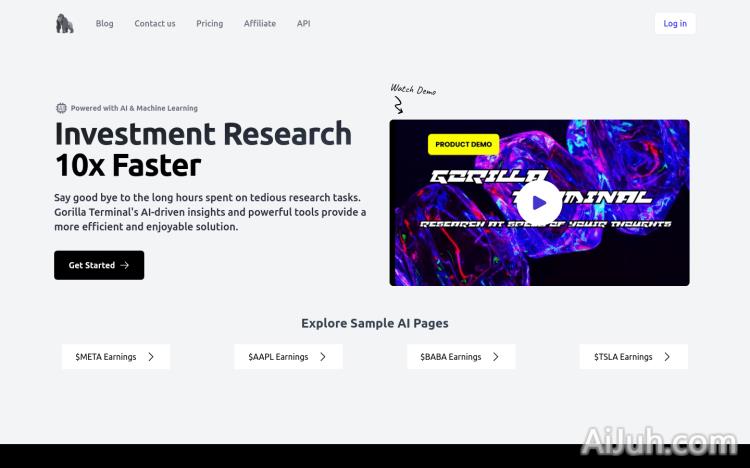Click the Get Started button
The height and width of the screenshot is (468, 750).
click(98, 265)
